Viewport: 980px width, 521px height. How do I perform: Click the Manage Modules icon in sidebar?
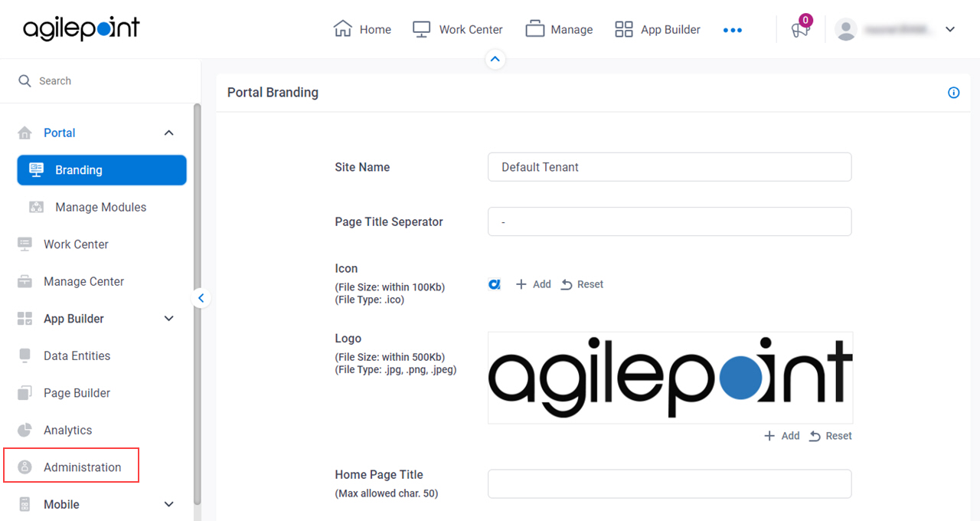(36, 207)
